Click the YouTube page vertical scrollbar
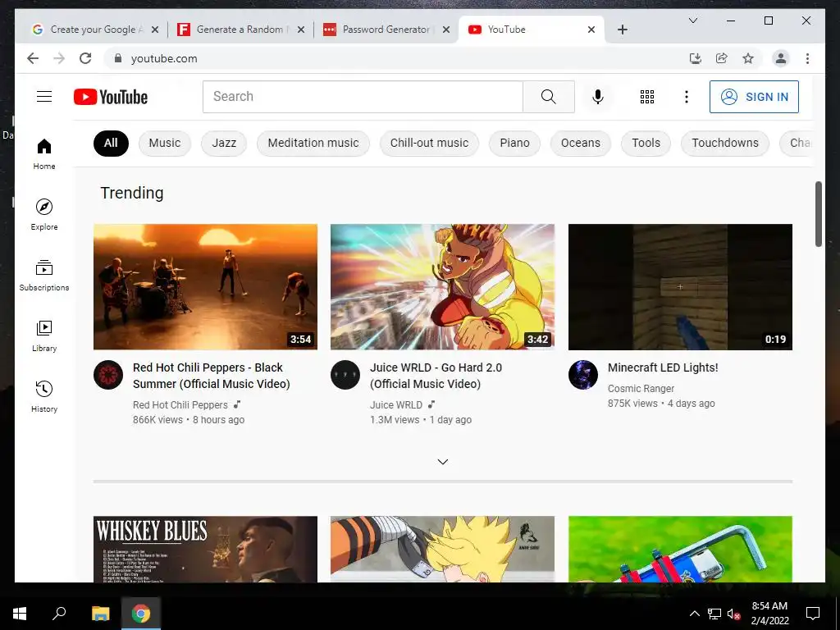840x630 pixels. [818, 214]
